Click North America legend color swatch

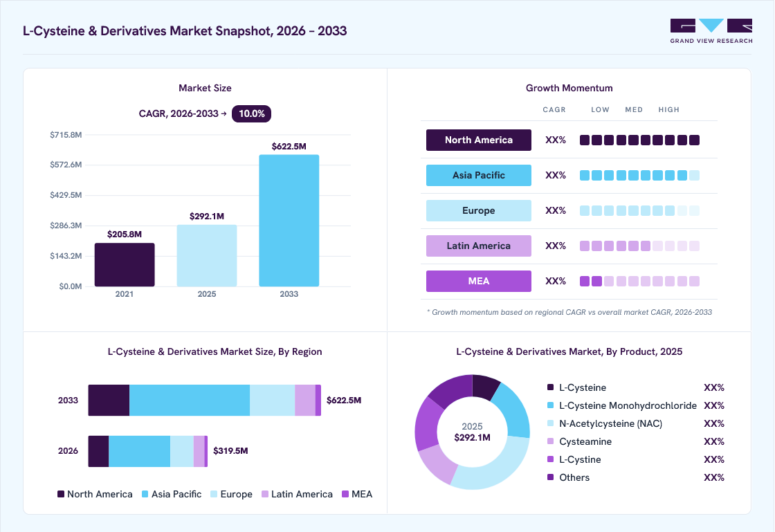61,494
